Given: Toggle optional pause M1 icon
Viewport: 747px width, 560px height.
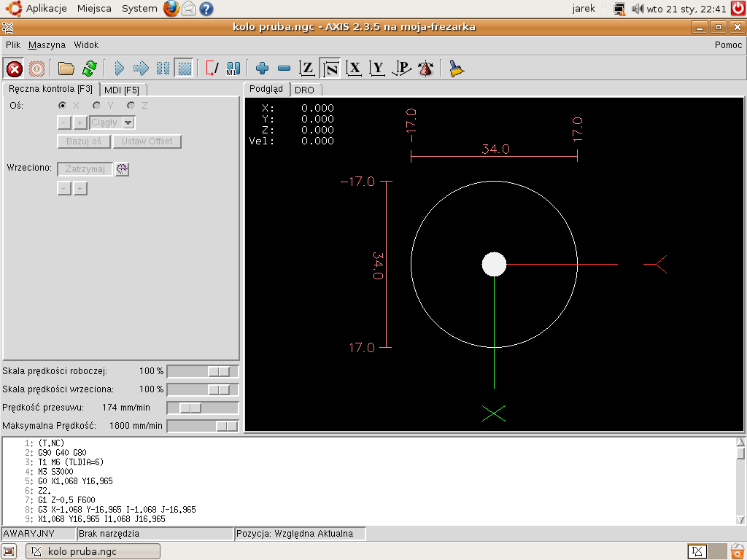Looking at the screenshot, I should coord(233,69).
